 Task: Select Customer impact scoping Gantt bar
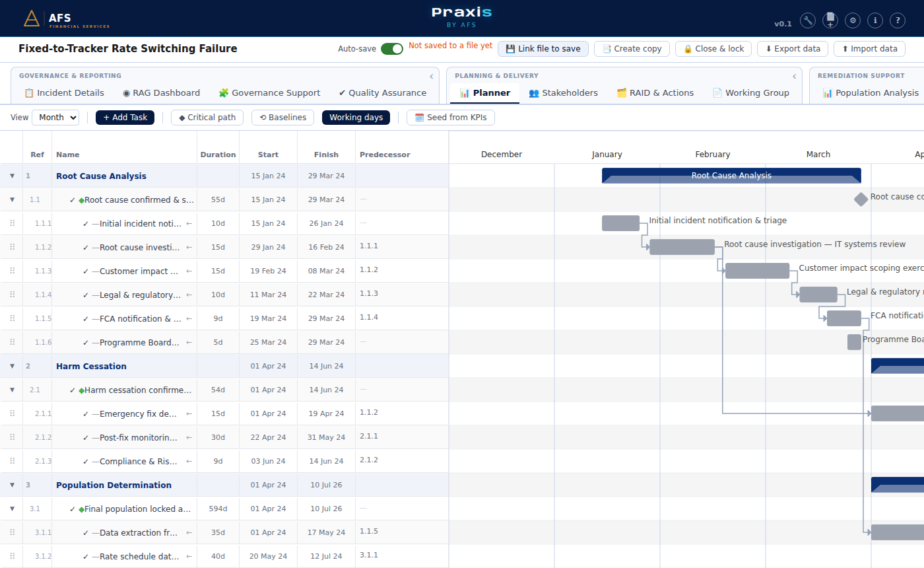[757, 271]
